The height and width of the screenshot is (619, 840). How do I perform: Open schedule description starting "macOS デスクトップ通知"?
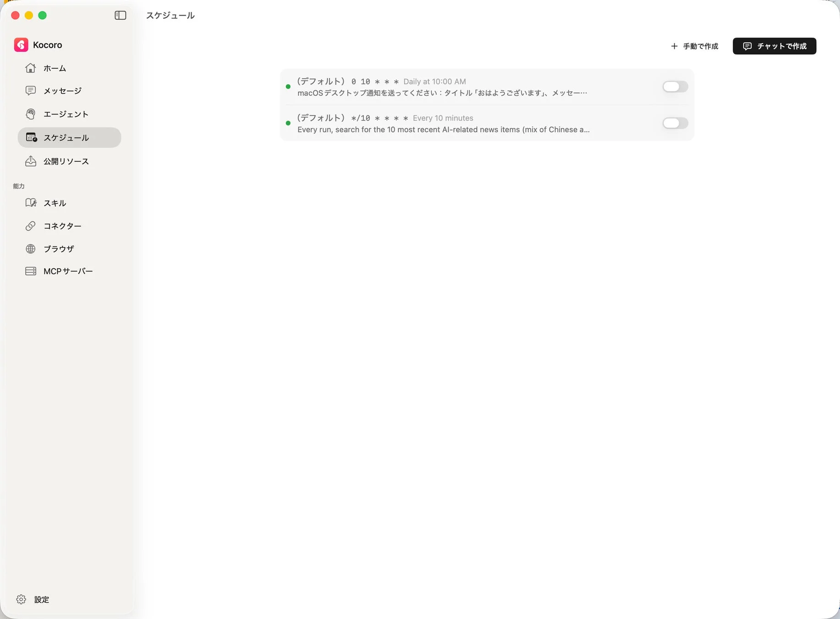[442, 93]
